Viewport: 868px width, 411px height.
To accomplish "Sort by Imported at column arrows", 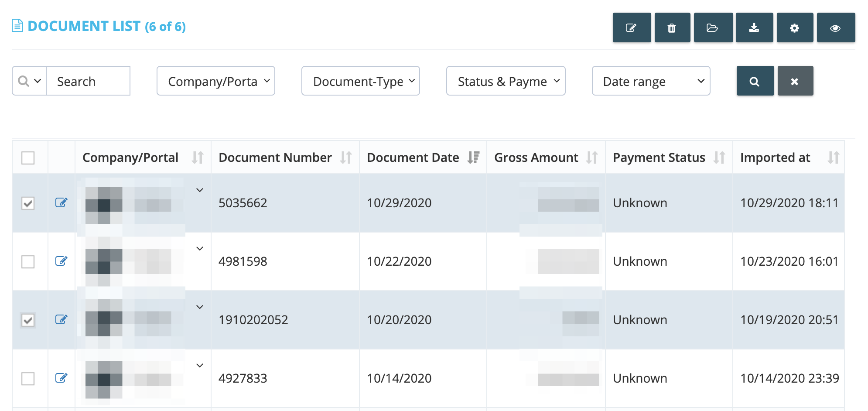I will click(x=834, y=157).
